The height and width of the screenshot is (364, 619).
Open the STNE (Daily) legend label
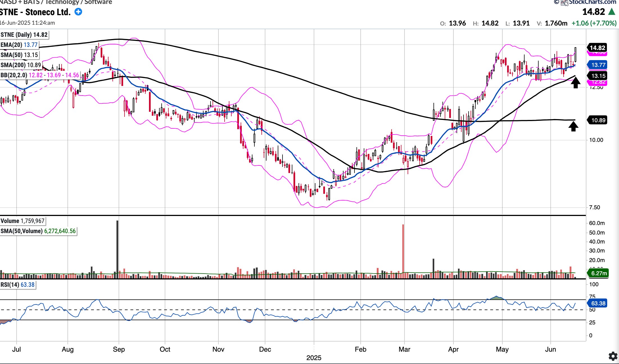click(x=24, y=35)
